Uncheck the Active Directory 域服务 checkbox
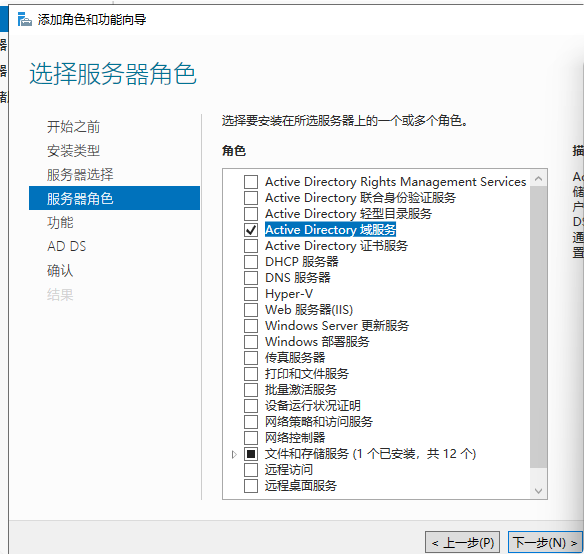584x554 pixels. tap(251, 230)
